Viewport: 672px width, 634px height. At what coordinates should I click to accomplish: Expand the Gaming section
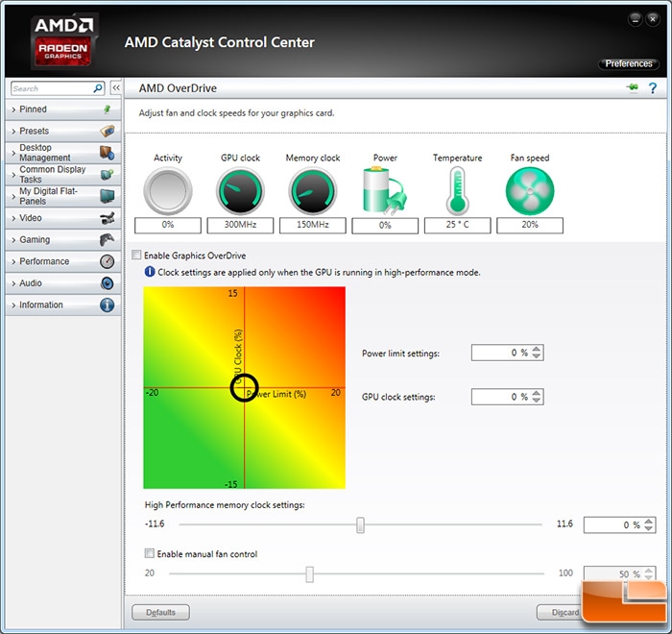point(63,239)
